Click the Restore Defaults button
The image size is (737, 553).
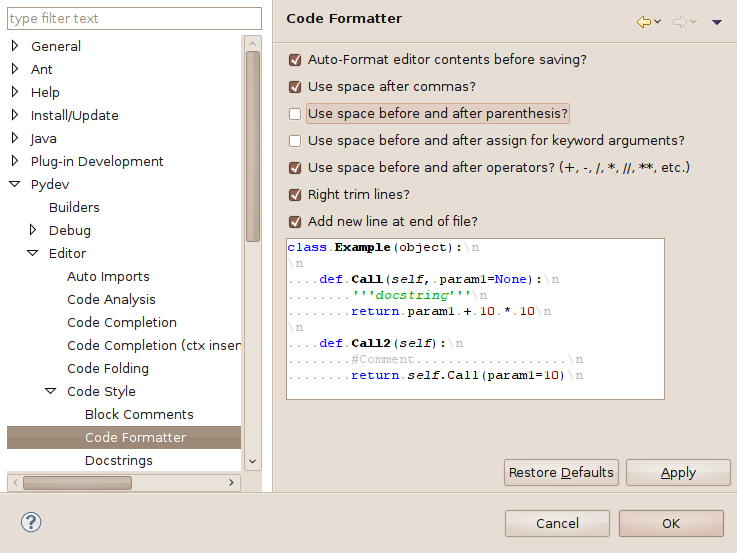pyautogui.click(x=561, y=472)
